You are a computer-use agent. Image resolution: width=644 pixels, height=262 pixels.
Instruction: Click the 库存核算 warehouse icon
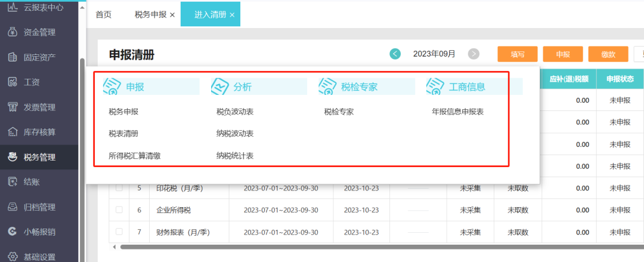[x=13, y=132]
